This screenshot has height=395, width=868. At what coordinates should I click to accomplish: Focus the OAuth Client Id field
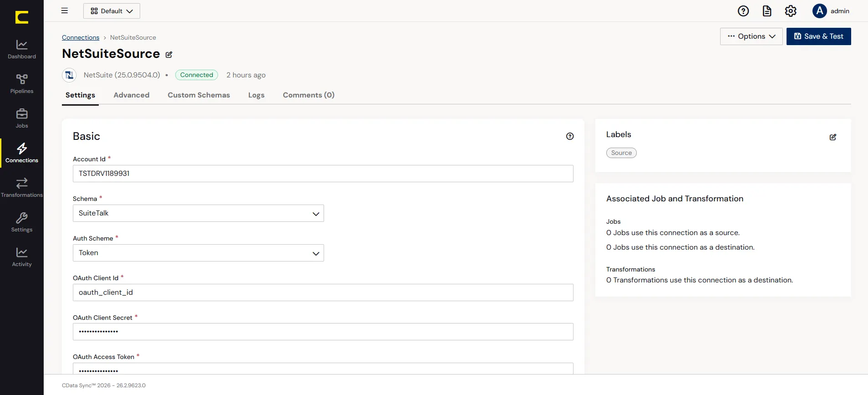(323, 292)
